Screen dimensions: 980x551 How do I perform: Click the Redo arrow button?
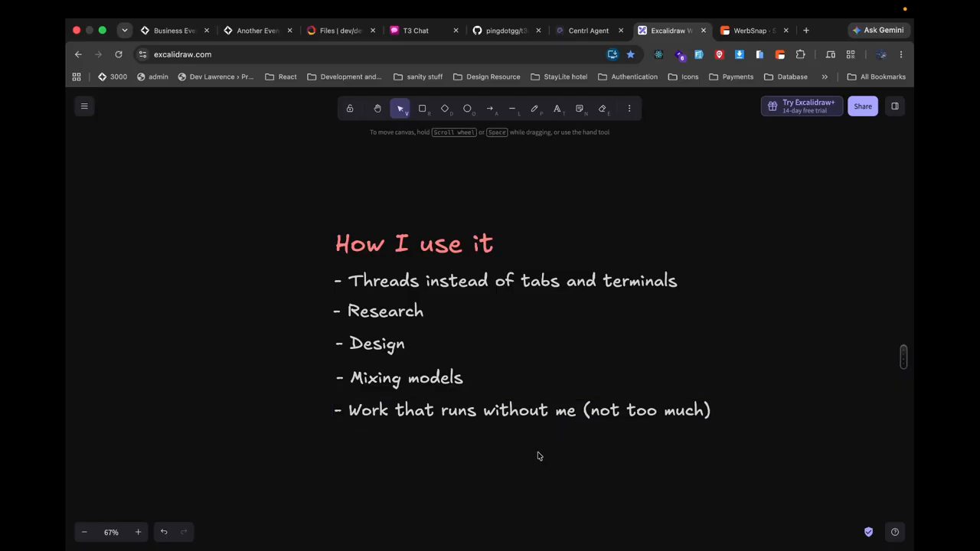click(184, 532)
